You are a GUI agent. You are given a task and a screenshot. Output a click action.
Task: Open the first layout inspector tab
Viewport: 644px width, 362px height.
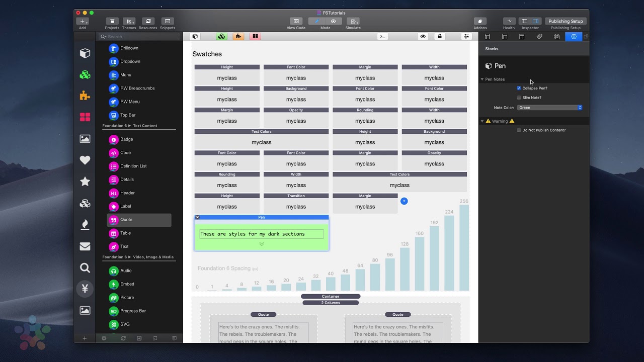487,37
